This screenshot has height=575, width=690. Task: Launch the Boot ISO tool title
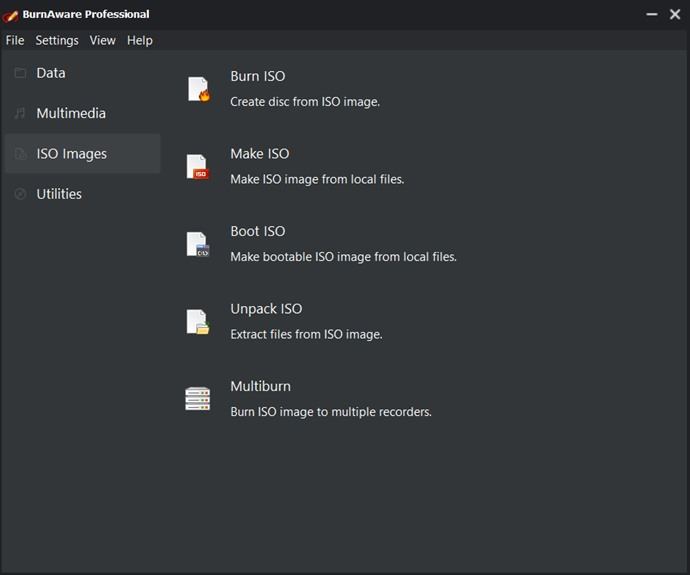[258, 231]
